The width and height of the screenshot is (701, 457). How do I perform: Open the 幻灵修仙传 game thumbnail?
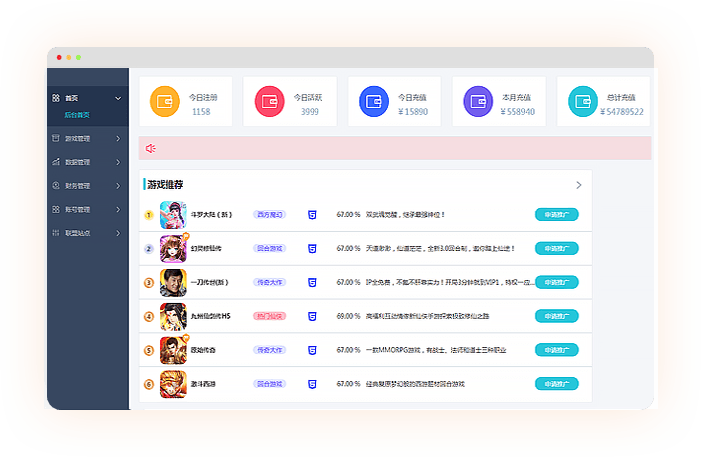173,249
